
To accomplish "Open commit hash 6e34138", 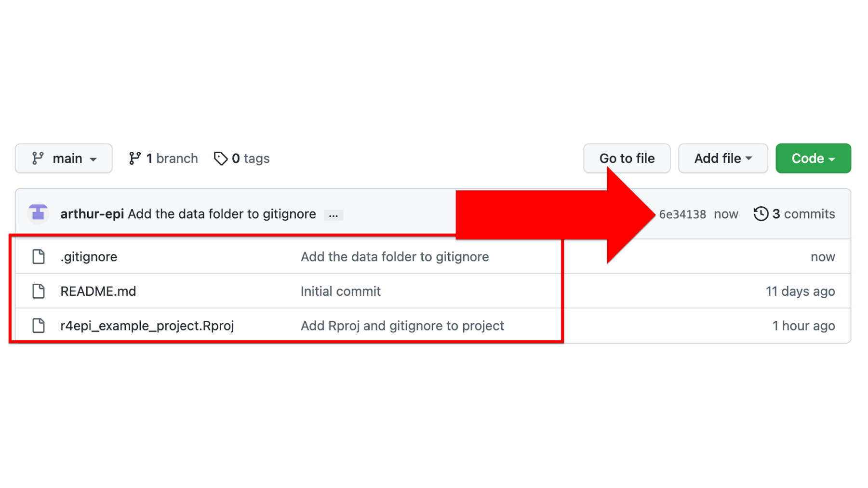I will pos(682,214).
